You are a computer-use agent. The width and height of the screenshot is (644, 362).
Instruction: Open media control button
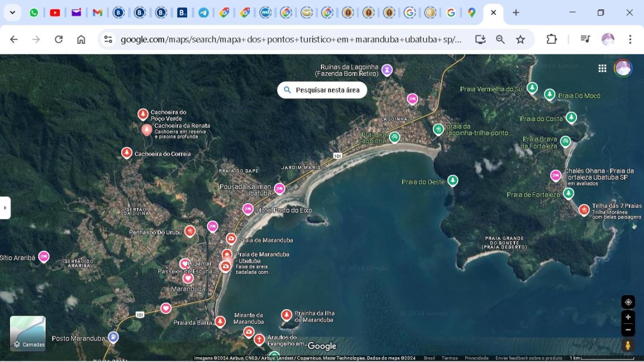(x=585, y=40)
